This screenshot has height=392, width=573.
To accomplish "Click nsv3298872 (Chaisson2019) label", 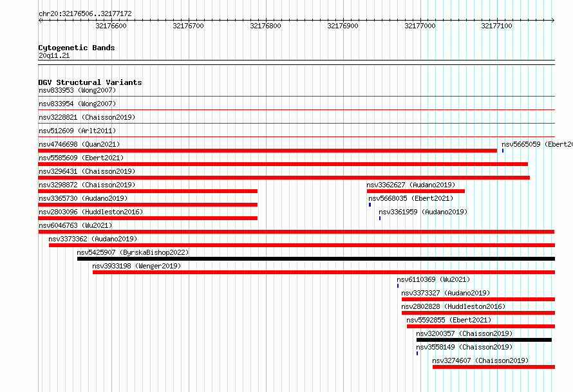I will pos(87,185).
